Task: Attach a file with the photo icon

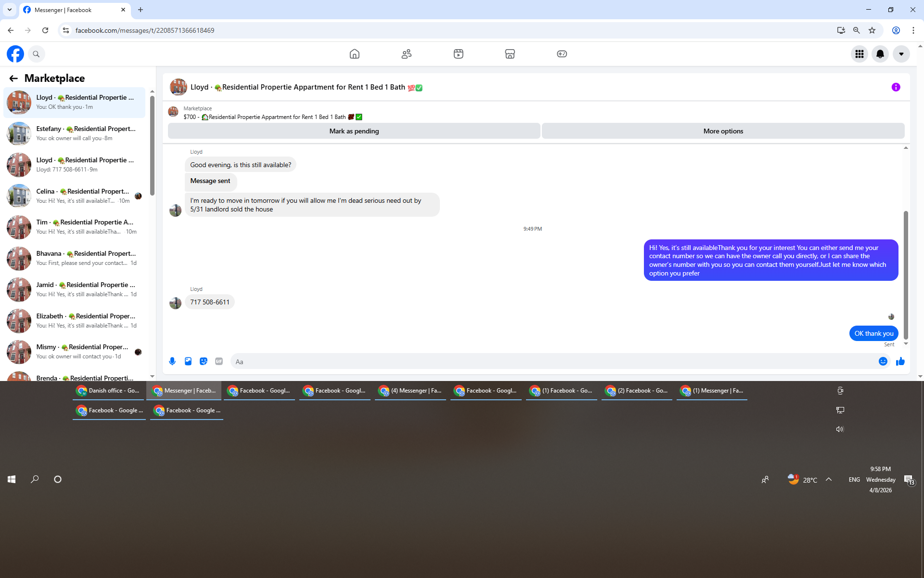Action: tap(188, 361)
